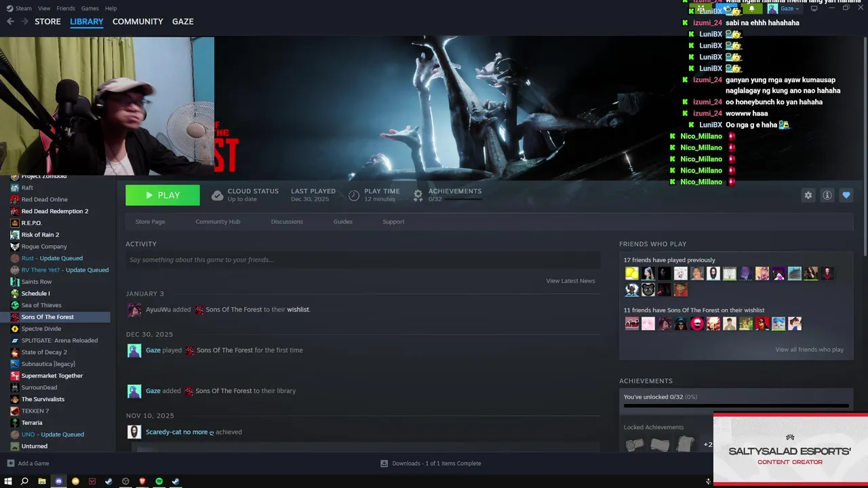
Task: Open the Support tab
Action: [393, 222]
